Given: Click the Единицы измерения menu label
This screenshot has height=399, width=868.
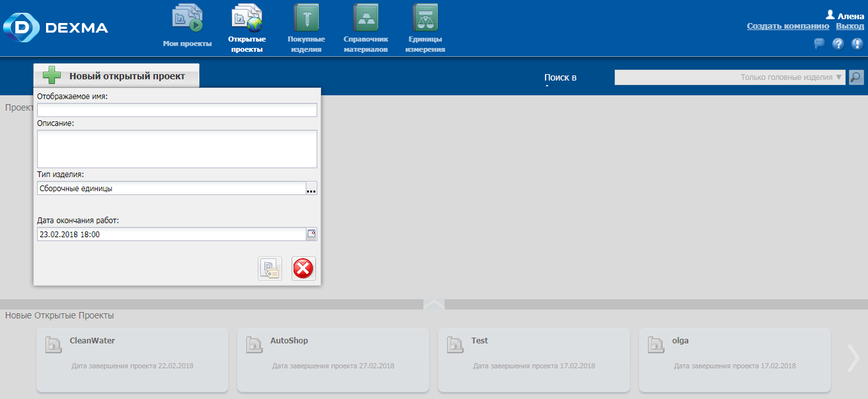Looking at the screenshot, I should pyautogui.click(x=425, y=44).
